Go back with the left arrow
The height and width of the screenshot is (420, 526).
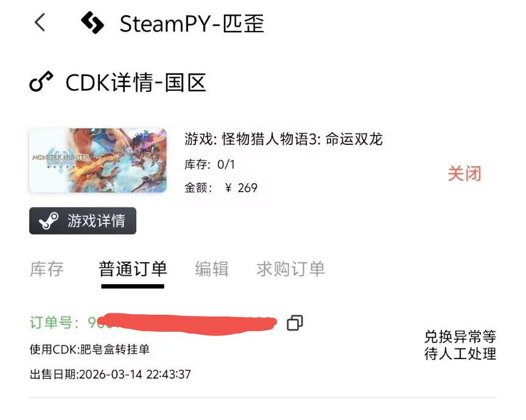click(x=40, y=23)
